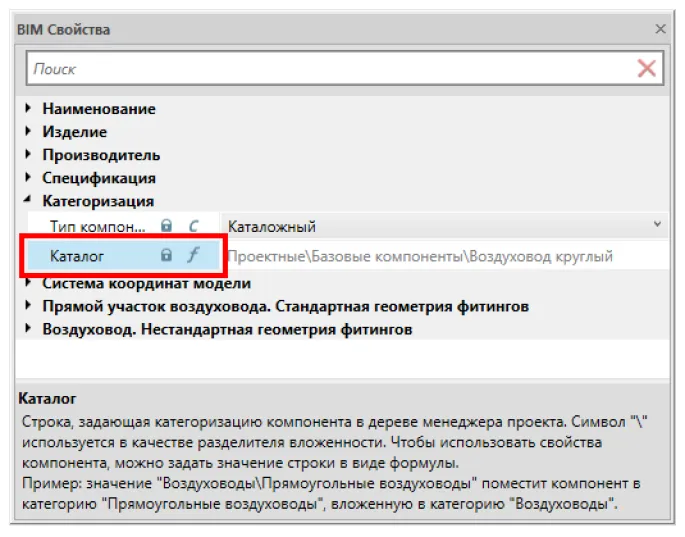The image size is (685, 537).
Task: Expand the Система координат модели group
Action: [x=28, y=283]
